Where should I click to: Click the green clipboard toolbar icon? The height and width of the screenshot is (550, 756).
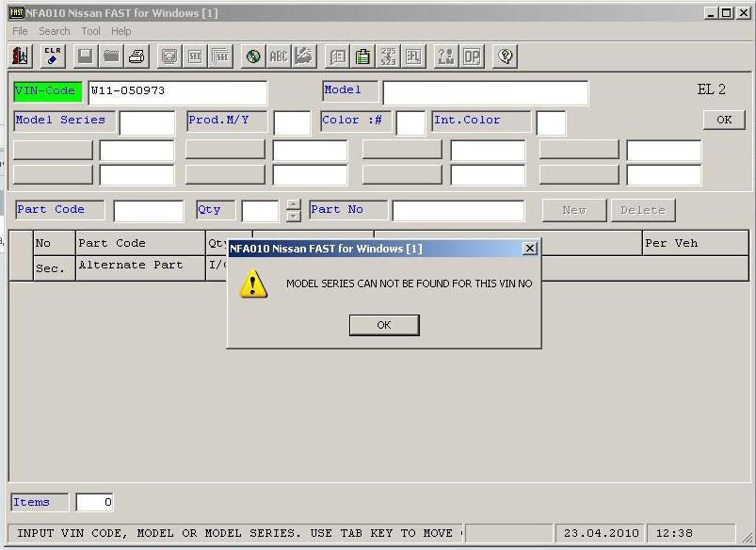click(362, 57)
